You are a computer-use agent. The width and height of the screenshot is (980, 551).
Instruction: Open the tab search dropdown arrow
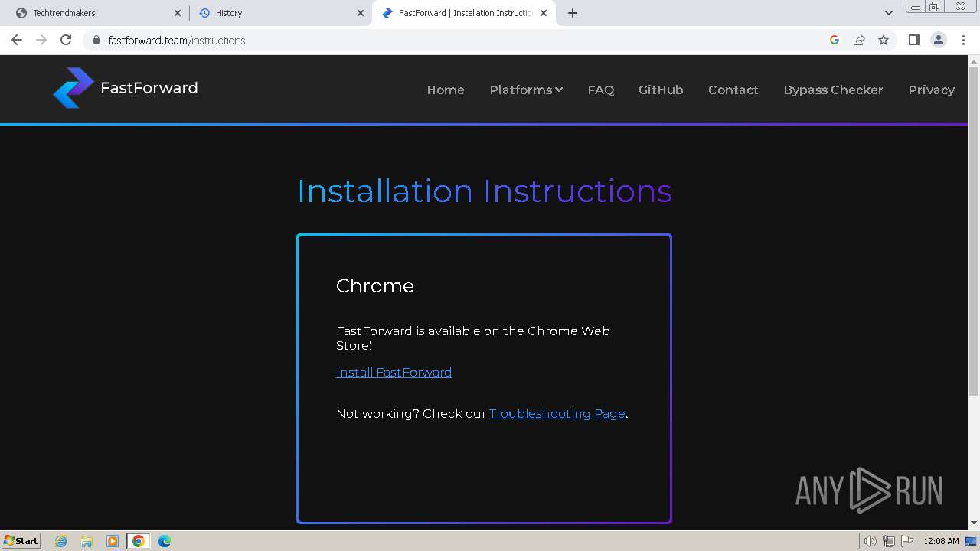(888, 13)
